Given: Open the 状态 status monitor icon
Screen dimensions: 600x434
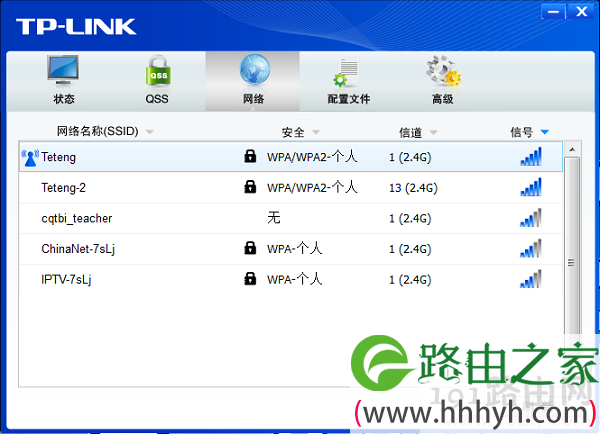Looking at the screenshot, I should [63, 70].
